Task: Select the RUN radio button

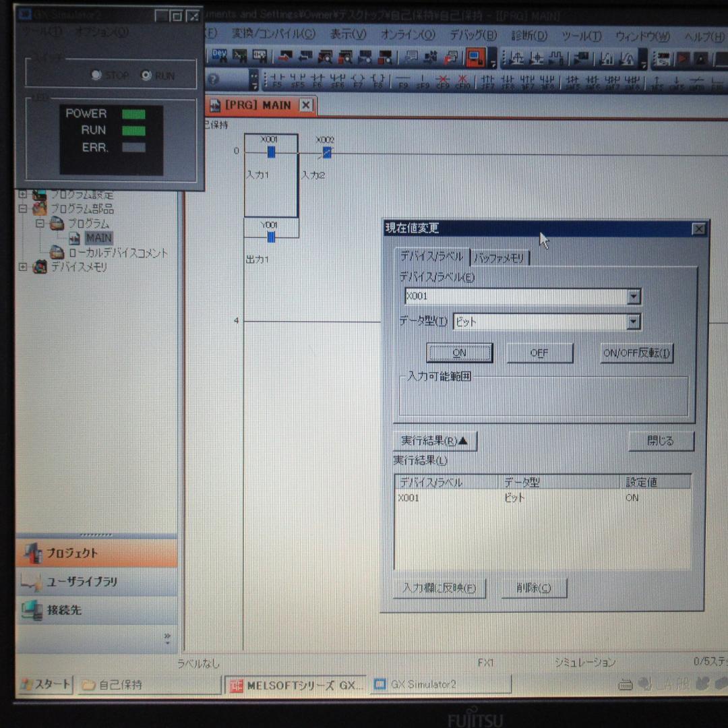Action: coord(146,75)
